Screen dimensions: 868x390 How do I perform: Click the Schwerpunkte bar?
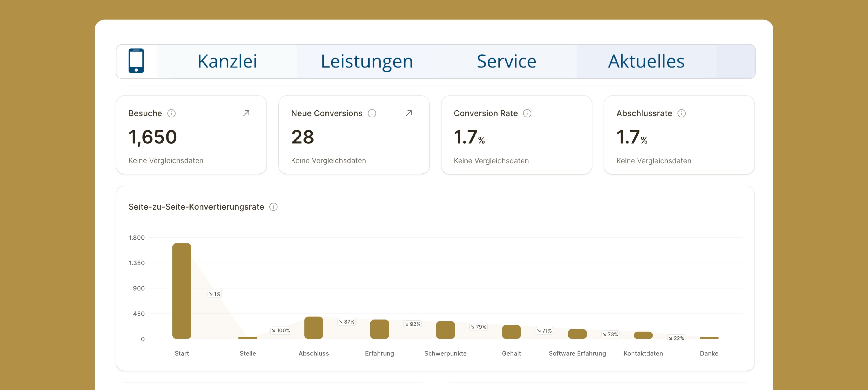445,330
